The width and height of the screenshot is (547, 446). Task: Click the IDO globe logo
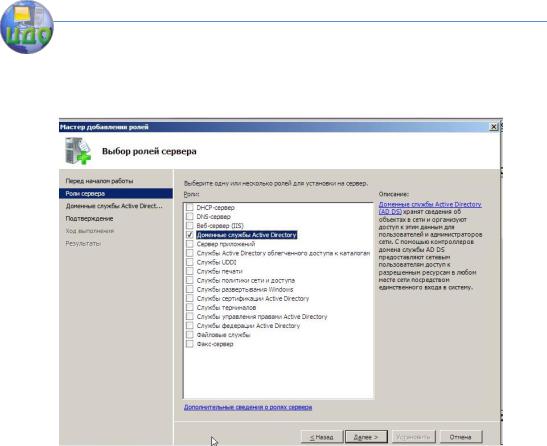27,27
